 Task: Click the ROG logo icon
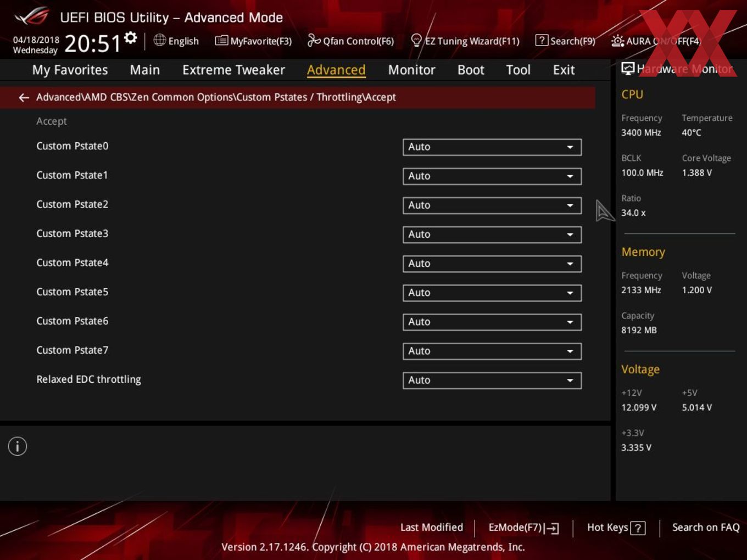[32, 16]
